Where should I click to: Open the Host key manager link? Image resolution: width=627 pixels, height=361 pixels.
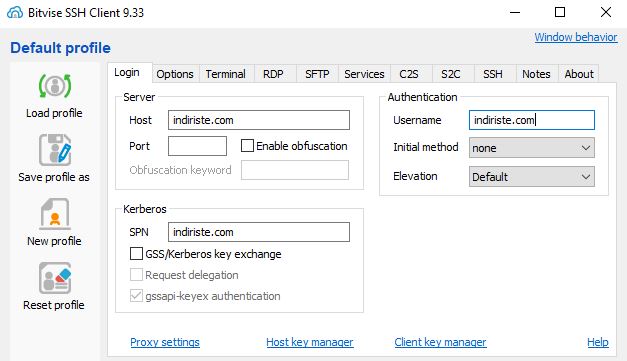coord(310,342)
